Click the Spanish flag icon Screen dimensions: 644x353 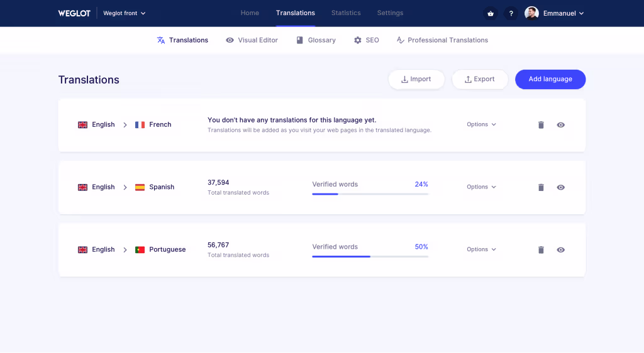[x=140, y=187]
